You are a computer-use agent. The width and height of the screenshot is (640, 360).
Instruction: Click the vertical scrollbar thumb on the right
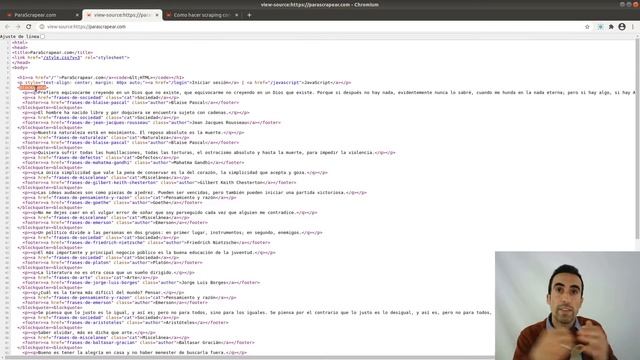click(x=638, y=139)
